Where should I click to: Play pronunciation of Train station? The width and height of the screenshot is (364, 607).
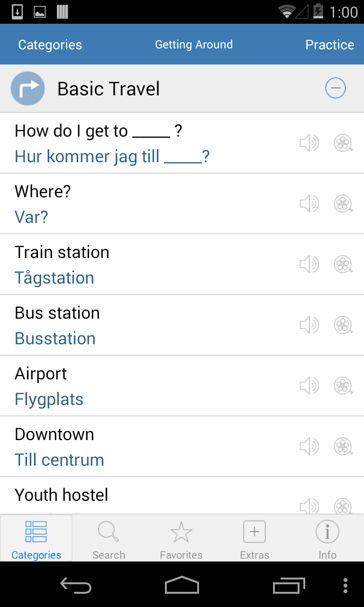[309, 264]
